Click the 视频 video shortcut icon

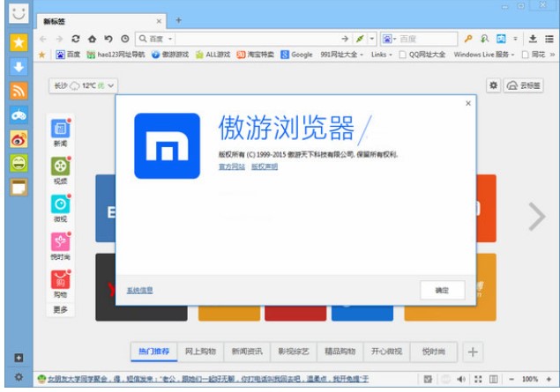[x=60, y=166]
